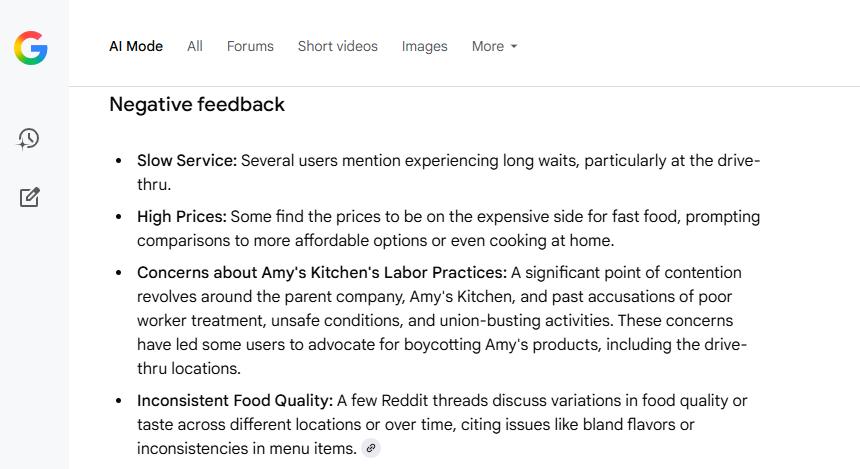Click the bold 'High Prices:' label
Viewport: 860px width, 469px height.
coord(182,217)
